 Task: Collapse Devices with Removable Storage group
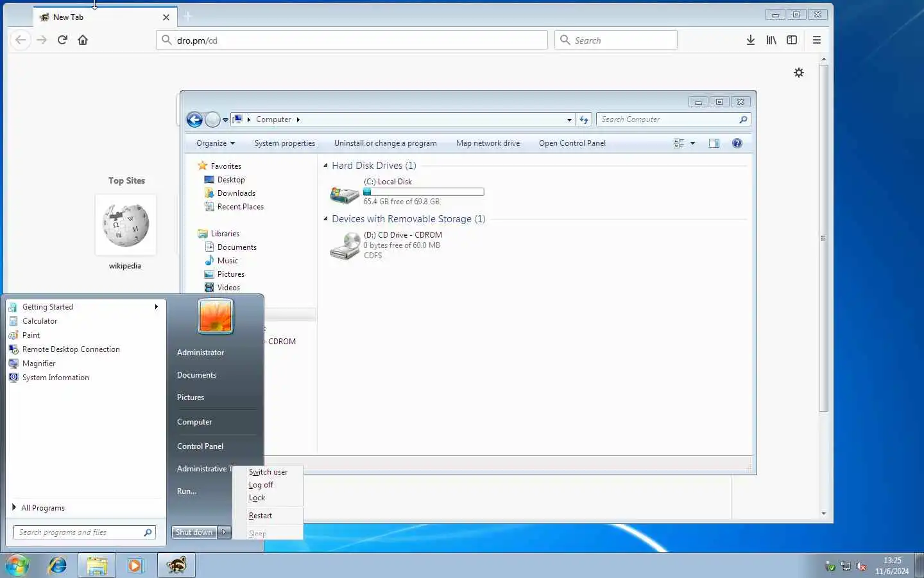pyautogui.click(x=325, y=219)
